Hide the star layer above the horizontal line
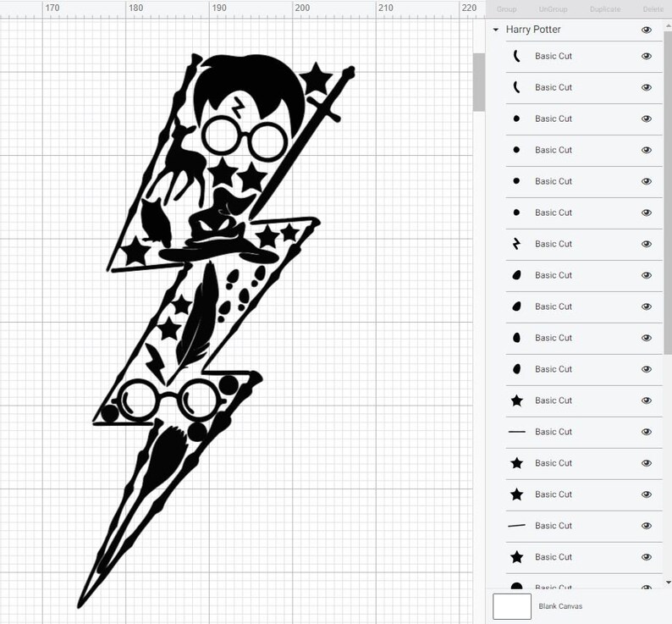 click(647, 400)
